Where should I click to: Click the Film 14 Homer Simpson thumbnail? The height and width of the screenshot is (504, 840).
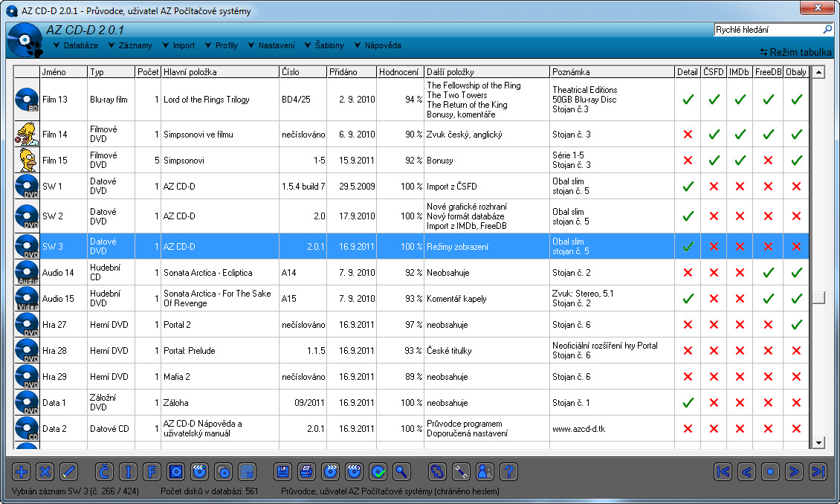point(27,134)
